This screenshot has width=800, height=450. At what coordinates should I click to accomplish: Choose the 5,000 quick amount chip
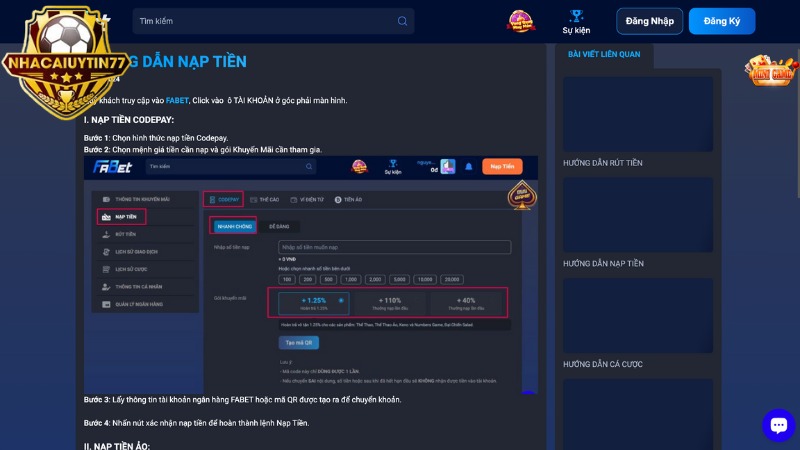pos(399,280)
